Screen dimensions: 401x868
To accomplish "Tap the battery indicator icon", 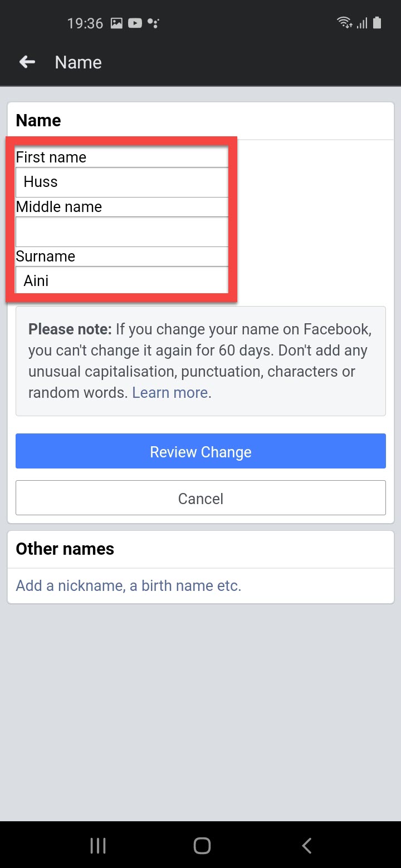I will click(x=377, y=23).
